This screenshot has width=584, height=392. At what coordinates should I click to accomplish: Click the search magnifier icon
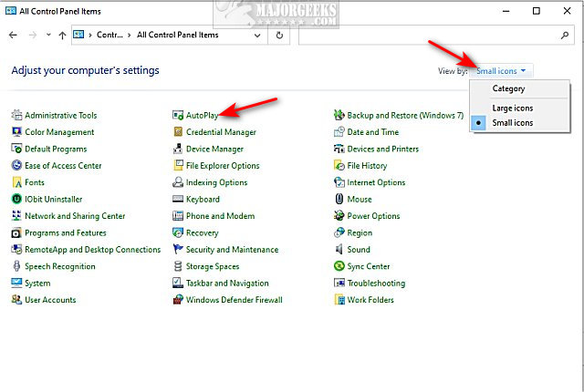click(565, 36)
